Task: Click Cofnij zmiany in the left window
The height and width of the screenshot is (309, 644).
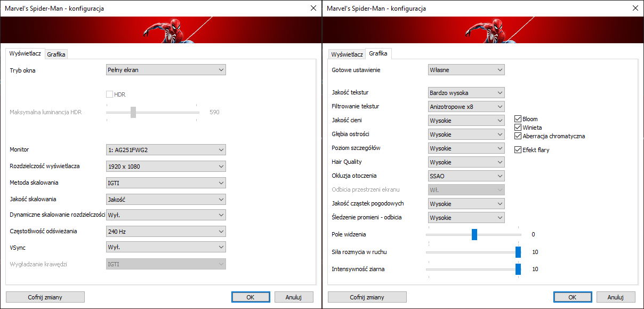Action: pos(45,297)
